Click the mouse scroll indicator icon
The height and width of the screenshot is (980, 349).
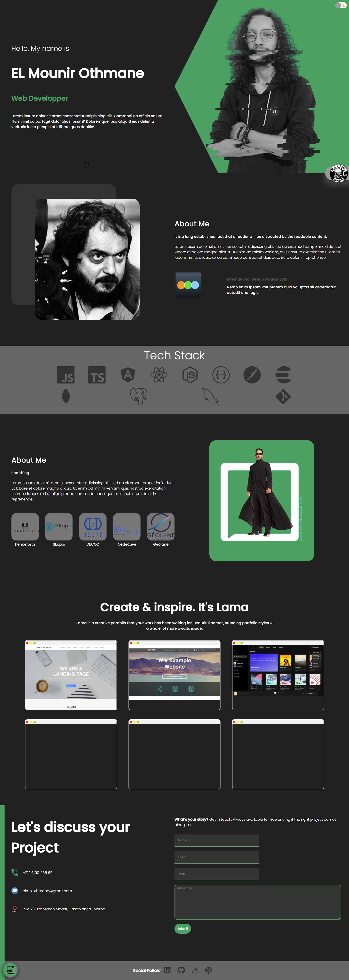click(x=86, y=165)
